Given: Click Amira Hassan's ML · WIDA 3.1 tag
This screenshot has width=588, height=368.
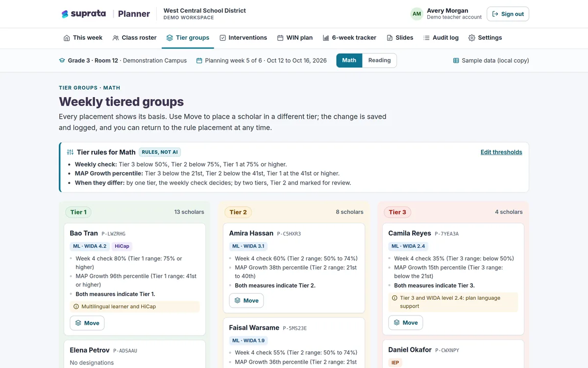Looking at the screenshot, I should (248, 246).
